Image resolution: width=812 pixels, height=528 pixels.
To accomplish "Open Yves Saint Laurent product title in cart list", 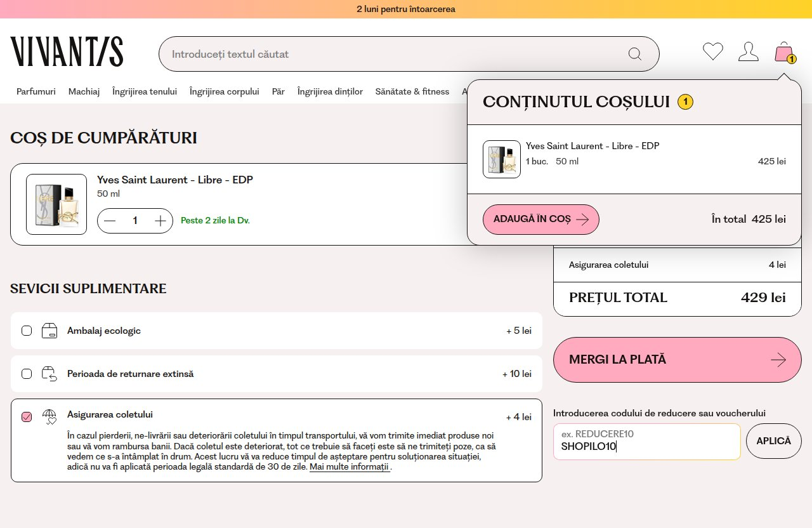I will 175,180.
